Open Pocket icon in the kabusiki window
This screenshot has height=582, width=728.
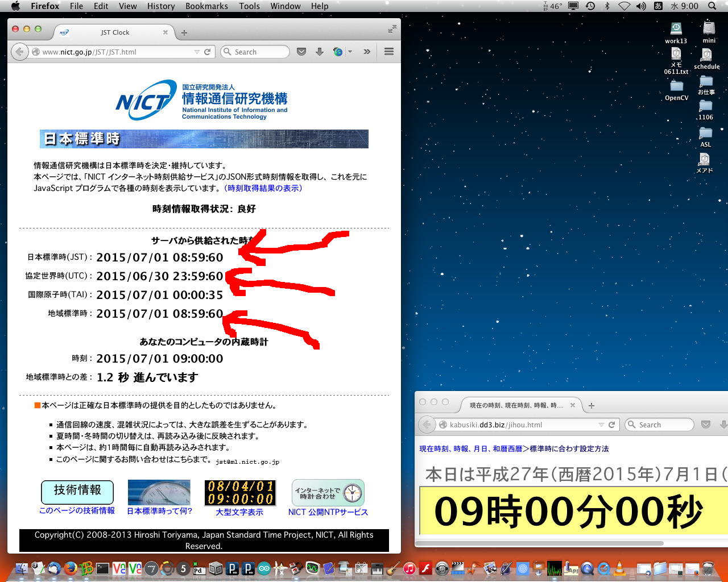706,425
